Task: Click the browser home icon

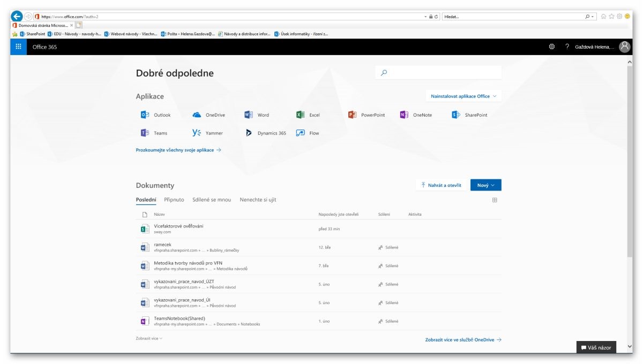Action: 603,16
